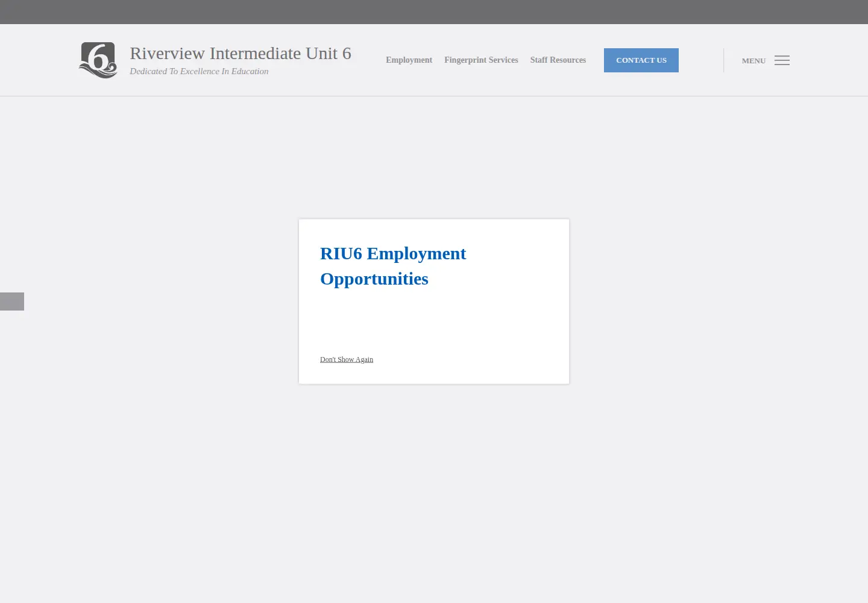Go to Fingerprint Services page
This screenshot has width=868, height=603.
pos(481,60)
